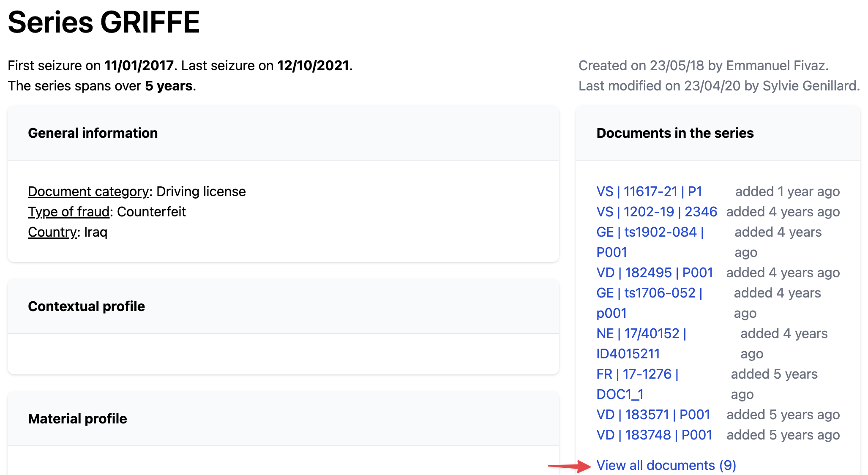868x475 pixels.
Task: Open document GE | ts1902-084 | P001
Action: [650, 232]
